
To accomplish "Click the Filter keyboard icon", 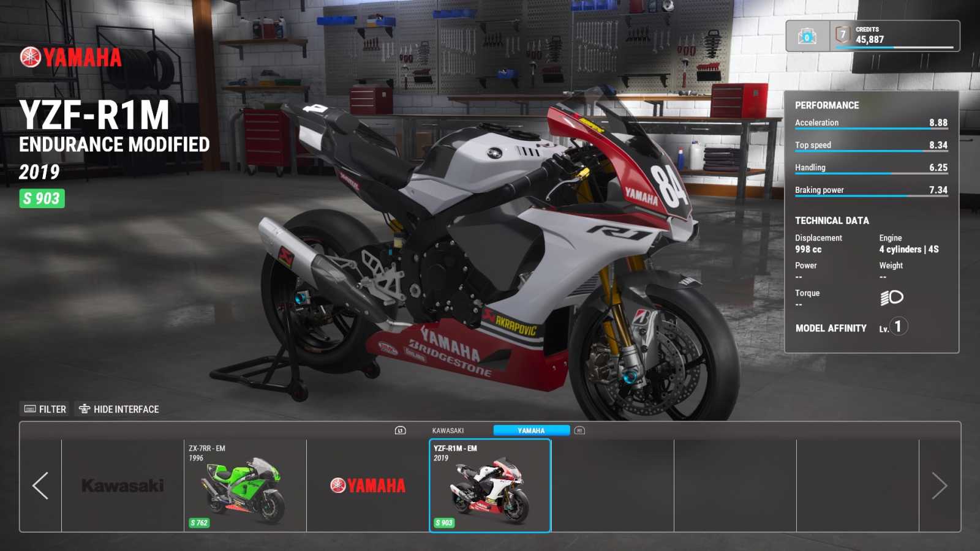I will (30, 409).
